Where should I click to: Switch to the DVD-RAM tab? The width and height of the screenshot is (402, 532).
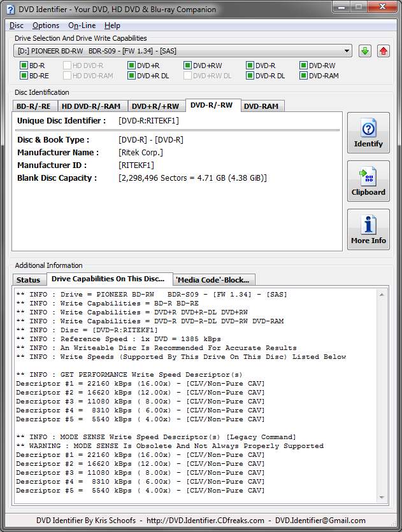click(261, 106)
